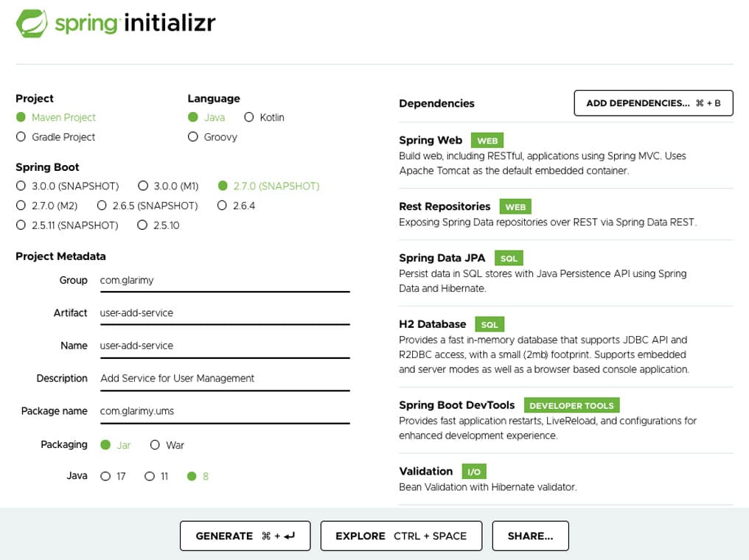
Task: Focus the Package name field
Action: pos(224,411)
